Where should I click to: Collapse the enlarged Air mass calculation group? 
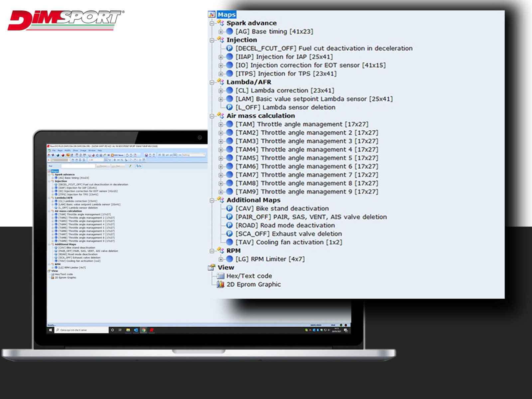(x=212, y=116)
